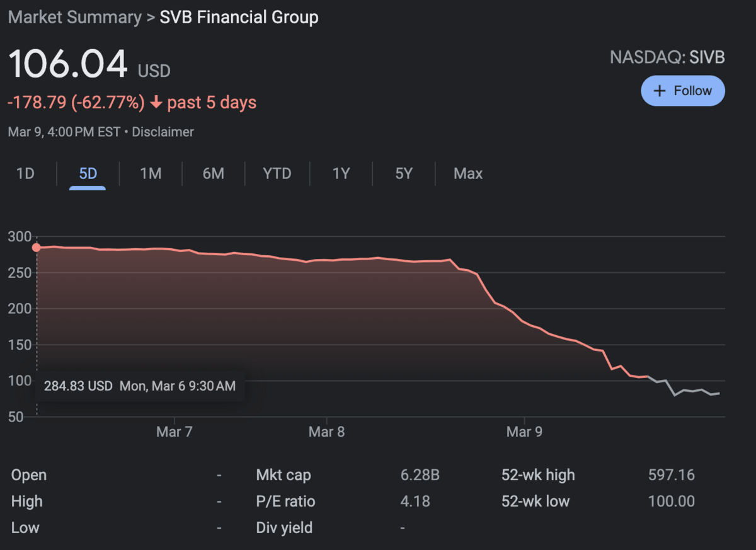Open the Market Summary breadcrumb
Screen dimensions: 756x550
(74, 17)
